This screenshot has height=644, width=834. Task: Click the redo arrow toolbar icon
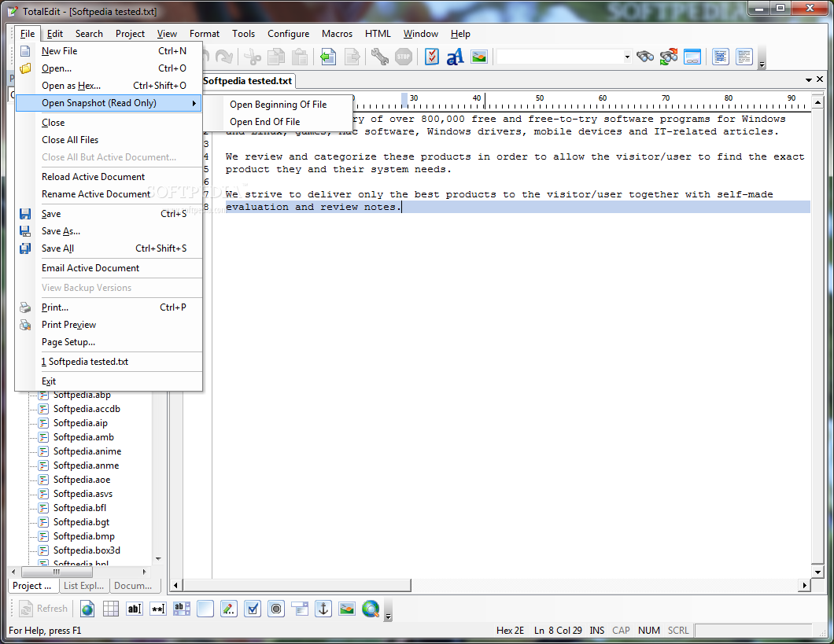(224, 57)
